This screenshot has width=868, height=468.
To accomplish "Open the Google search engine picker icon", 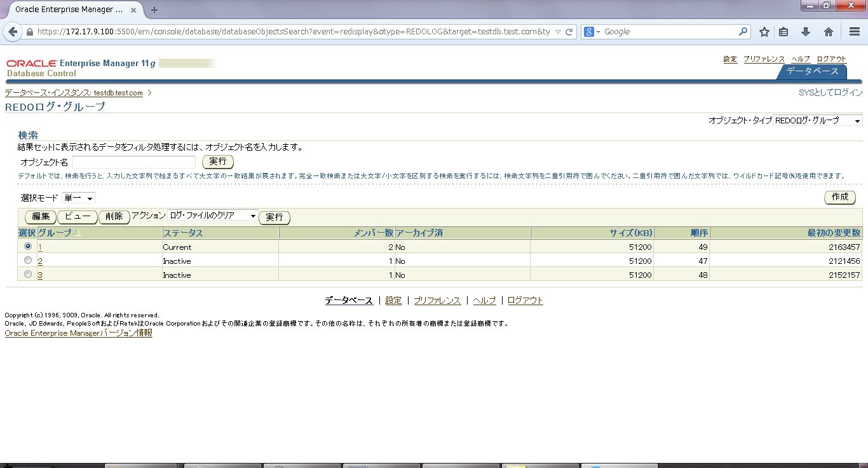I will click(x=592, y=31).
